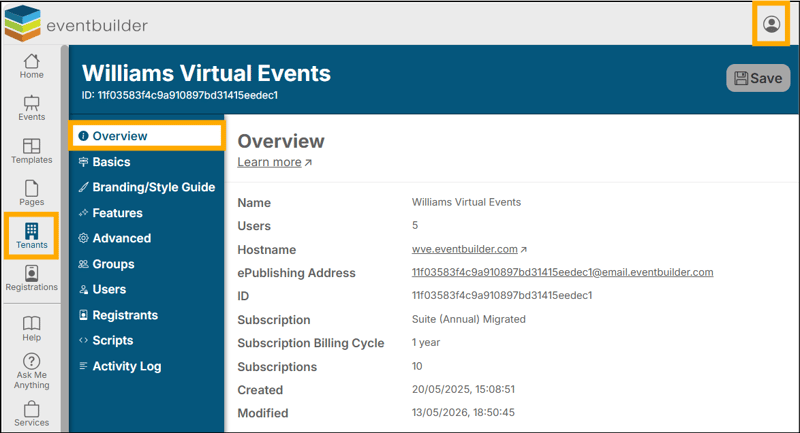The image size is (800, 433).
Task: Open the Advanced settings section
Action: pos(146,238)
